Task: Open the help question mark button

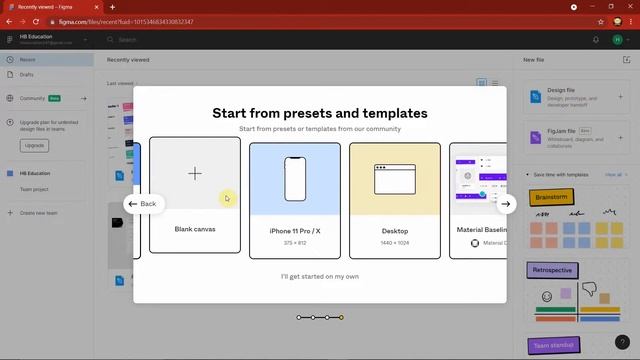Action: pos(622,342)
